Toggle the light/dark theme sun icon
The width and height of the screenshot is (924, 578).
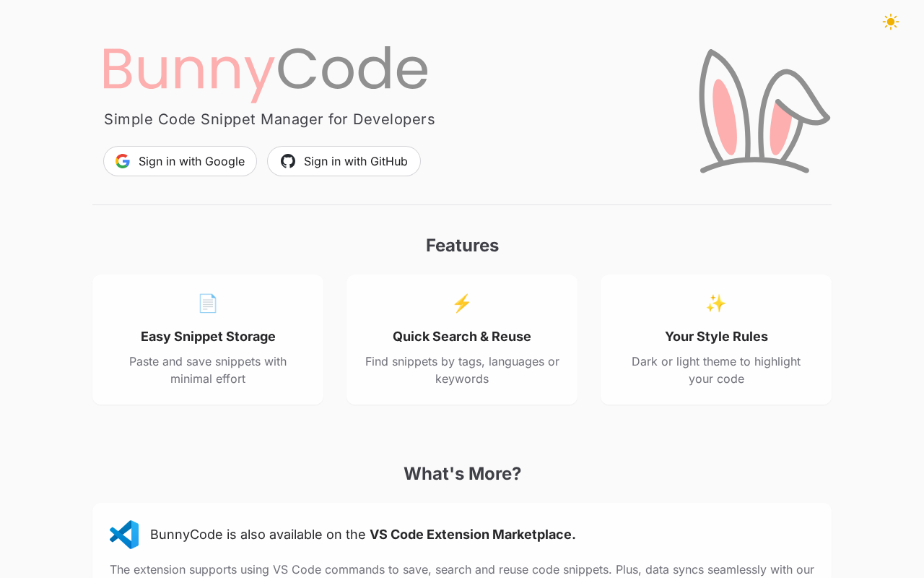pos(890,22)
